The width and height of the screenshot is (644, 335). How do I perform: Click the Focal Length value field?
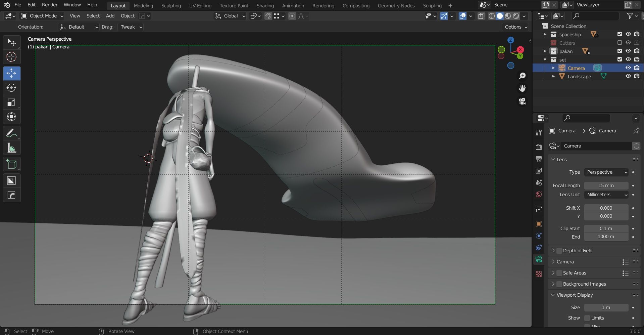(x=606, y=185)
